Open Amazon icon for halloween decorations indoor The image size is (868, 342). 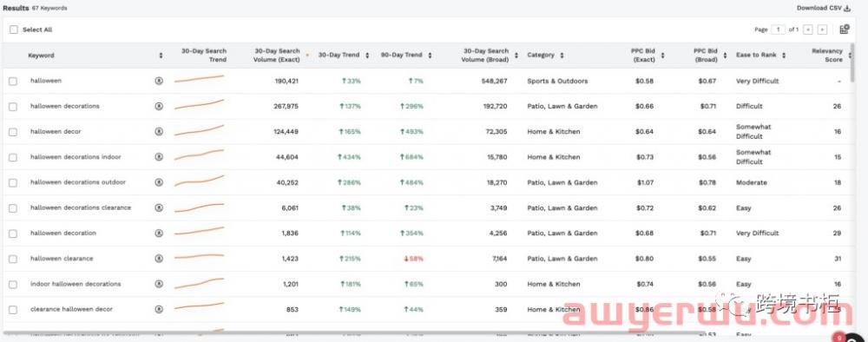tap(159, 157)
